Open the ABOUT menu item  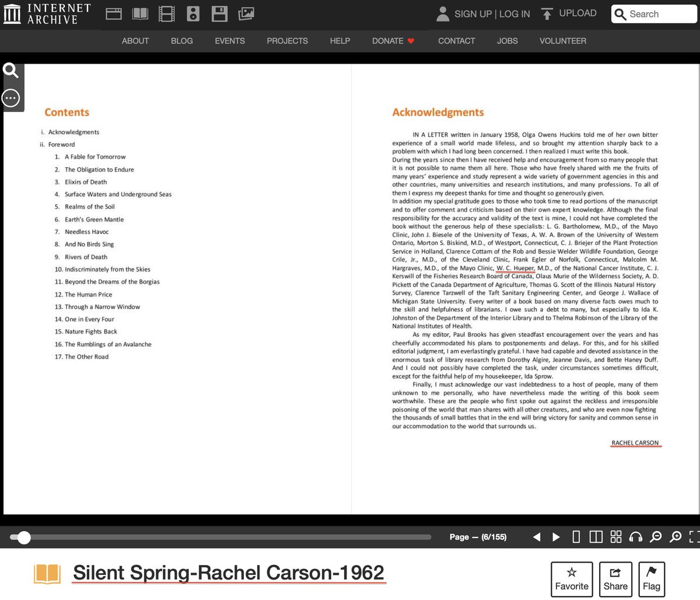pyautogui.click(x=135, y=41)
